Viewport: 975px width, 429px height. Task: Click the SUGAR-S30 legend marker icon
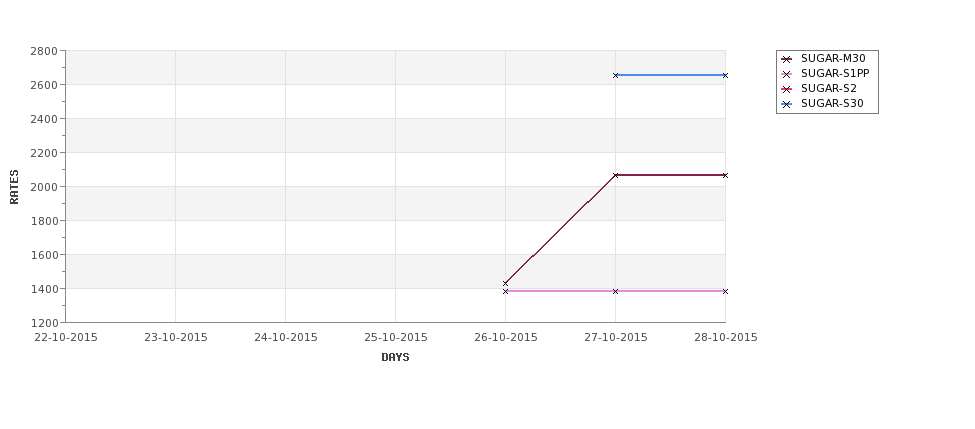pyautogui.click(x=787, y=104)
